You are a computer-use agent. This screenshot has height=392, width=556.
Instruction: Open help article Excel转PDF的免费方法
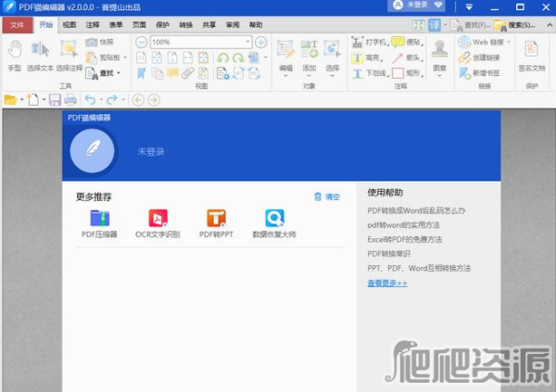[405, 239]
